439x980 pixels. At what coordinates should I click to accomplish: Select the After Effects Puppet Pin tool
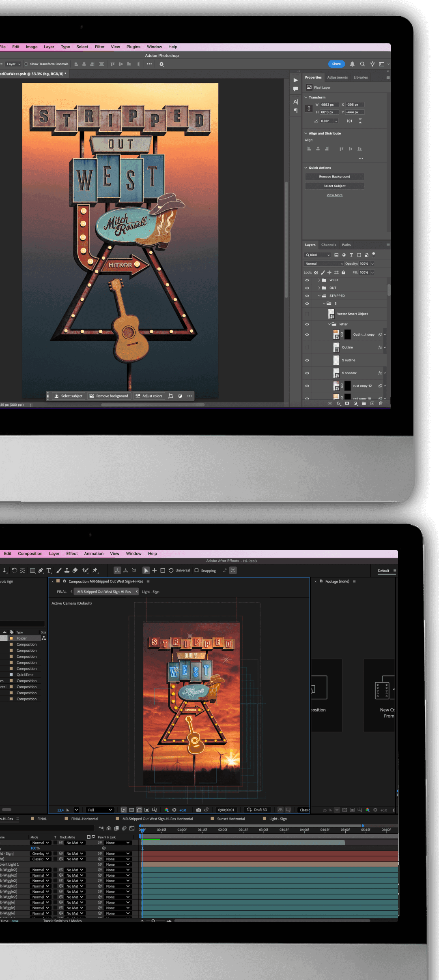pos(95,571)
